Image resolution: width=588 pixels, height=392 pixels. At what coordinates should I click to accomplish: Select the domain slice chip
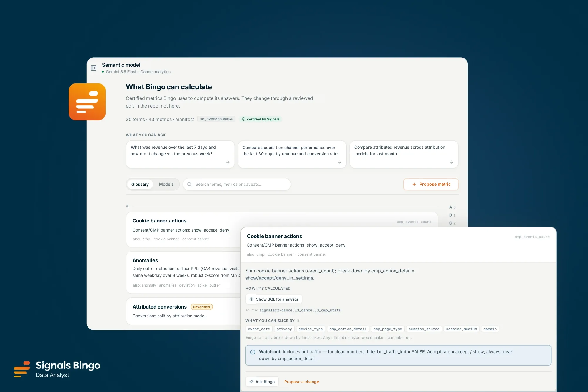(490, 329)
